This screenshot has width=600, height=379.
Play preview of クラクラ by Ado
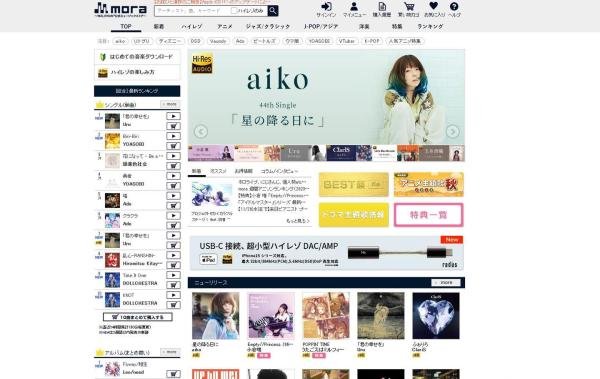[x=173, y=216]
